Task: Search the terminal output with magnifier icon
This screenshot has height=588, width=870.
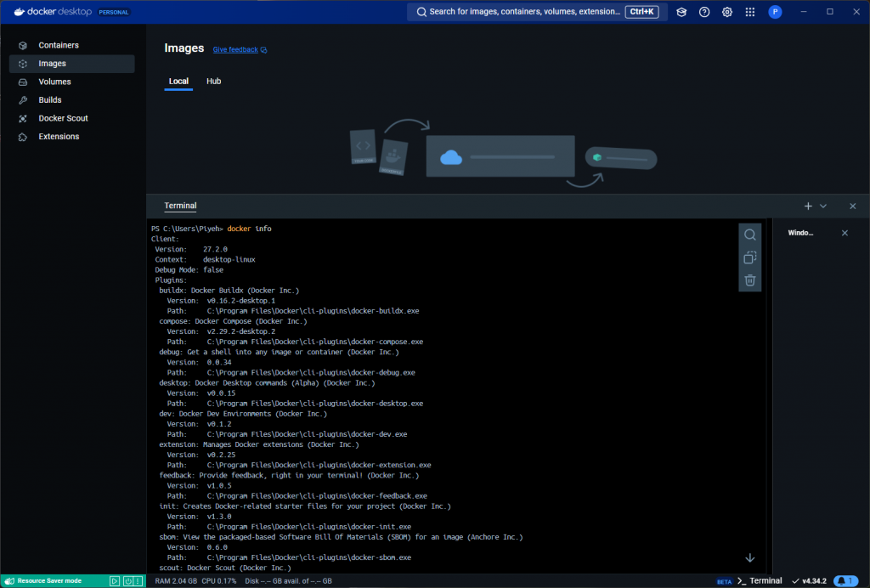Action: 749,235
